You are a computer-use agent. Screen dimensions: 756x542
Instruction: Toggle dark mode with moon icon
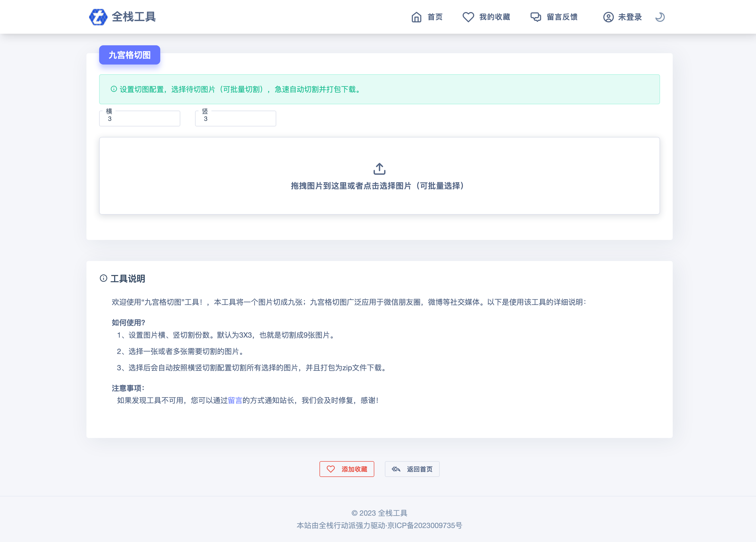[660, 17]
